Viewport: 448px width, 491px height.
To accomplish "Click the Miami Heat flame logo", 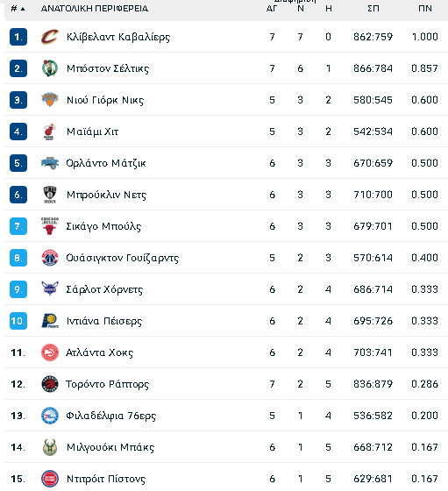I will 50,132.
